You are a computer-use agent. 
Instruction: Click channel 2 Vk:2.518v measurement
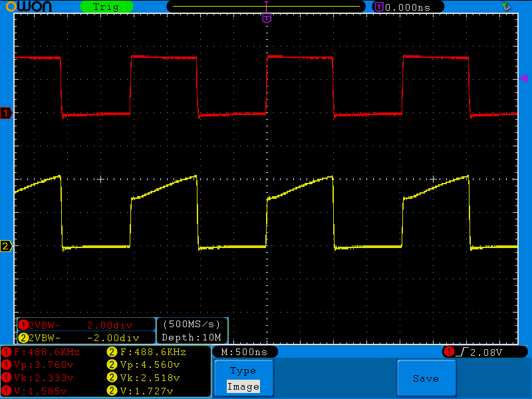pos(144,378)
